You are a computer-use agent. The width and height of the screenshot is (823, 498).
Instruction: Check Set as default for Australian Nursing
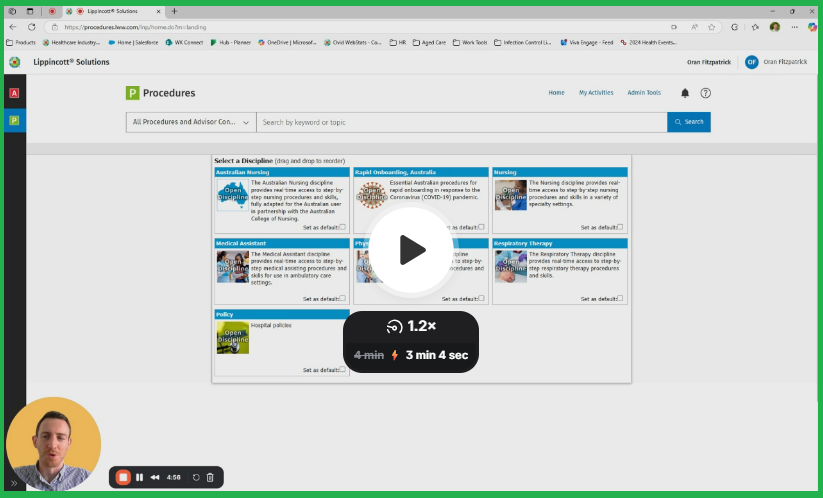coord(342,227)
